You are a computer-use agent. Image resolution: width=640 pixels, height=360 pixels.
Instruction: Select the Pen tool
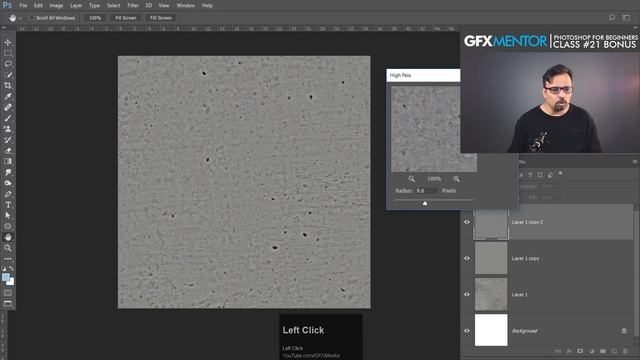point(8,194)
